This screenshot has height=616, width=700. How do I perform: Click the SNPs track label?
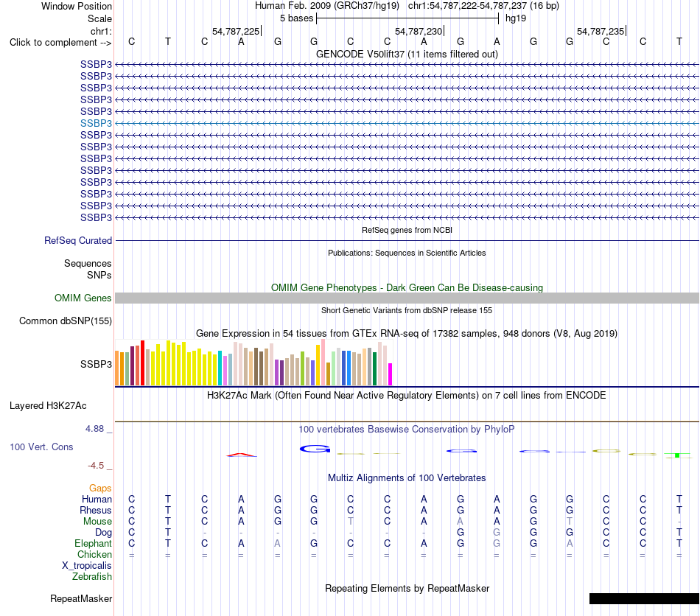pos(99,275)
